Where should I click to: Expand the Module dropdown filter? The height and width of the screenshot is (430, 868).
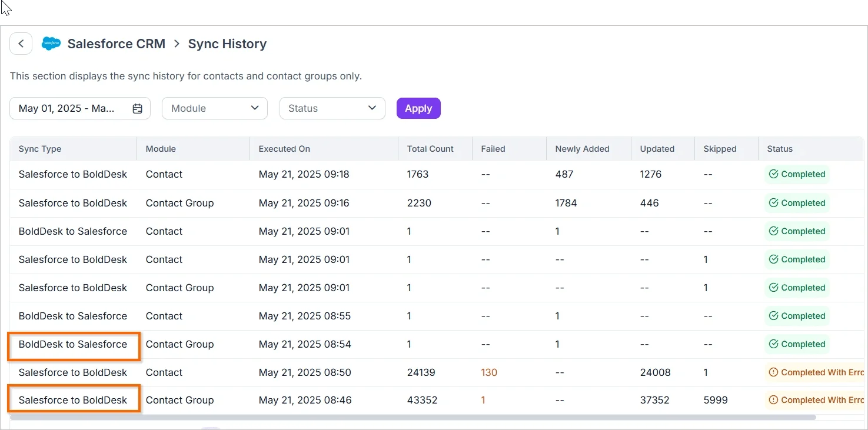[215, 108]
